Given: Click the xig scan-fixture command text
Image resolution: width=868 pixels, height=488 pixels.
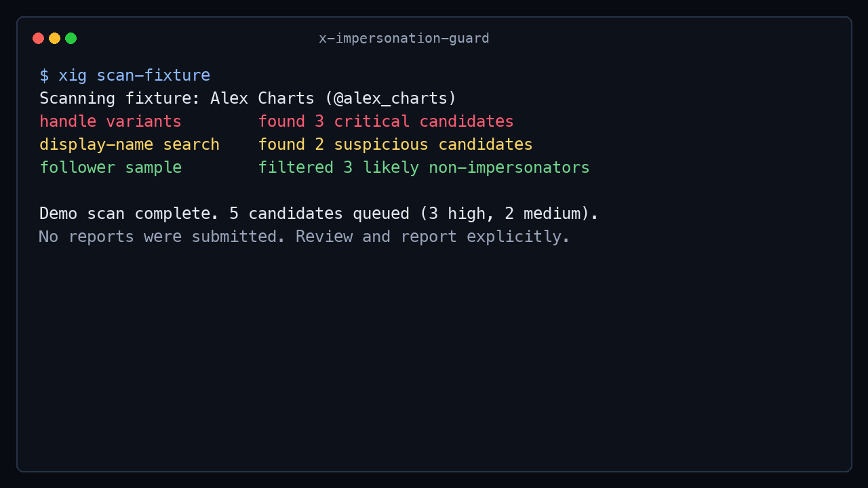Looking at the screenshot, I should tap(134, 75).
